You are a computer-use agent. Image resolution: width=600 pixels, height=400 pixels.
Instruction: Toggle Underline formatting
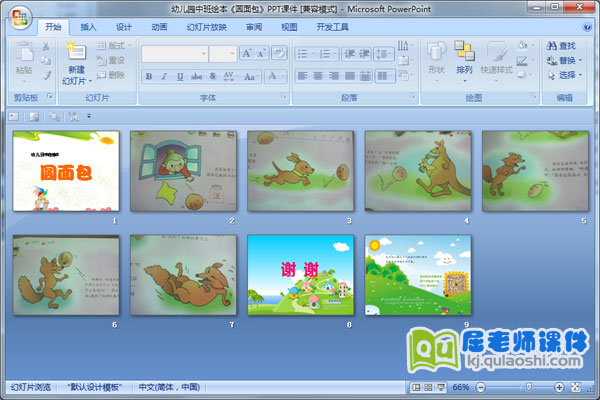pos(180,76)
